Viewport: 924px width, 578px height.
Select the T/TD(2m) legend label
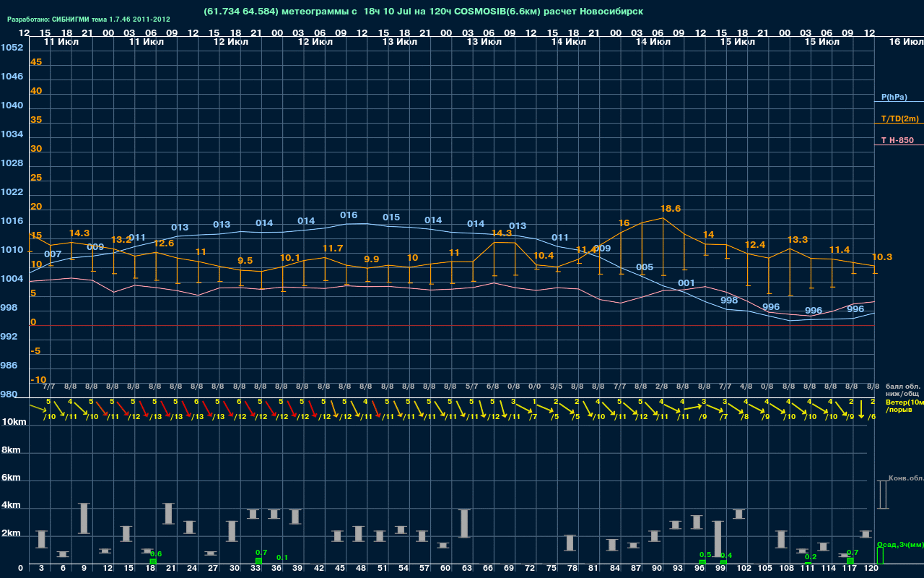[899, 118]
